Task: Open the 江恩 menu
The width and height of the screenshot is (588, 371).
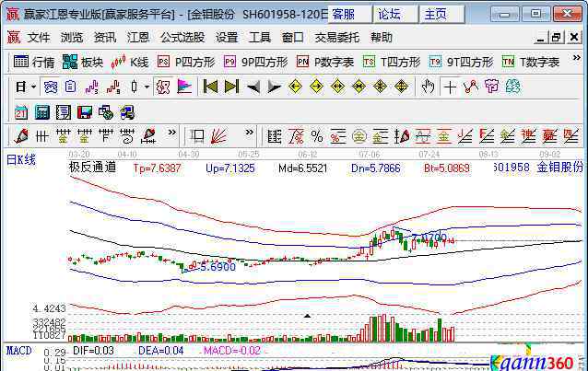Action: tap(138, 38)
